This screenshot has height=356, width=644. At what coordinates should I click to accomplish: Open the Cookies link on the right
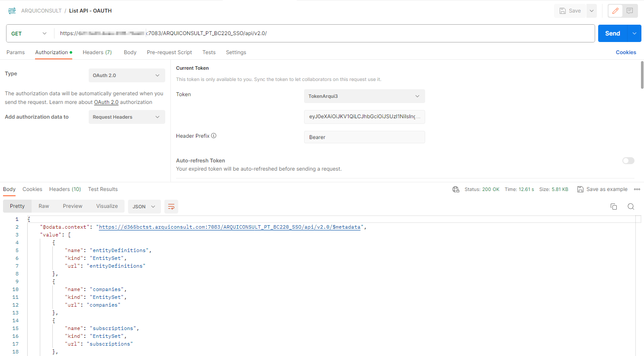[625, 52]
